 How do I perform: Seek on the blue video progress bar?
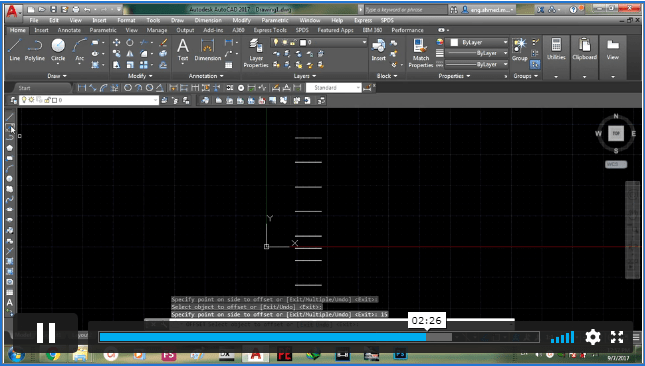pyautogui.click(x=263, y=337)
